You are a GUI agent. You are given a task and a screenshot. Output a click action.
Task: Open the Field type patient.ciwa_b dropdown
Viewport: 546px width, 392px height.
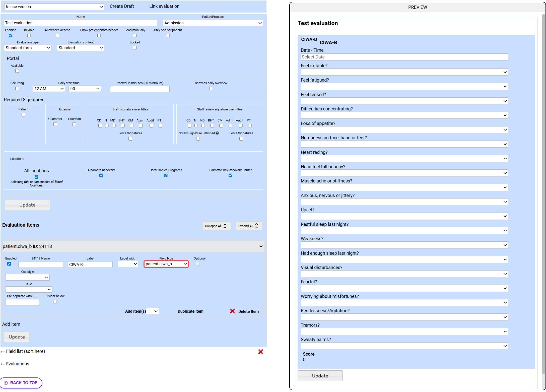click(x=166, y=264)
